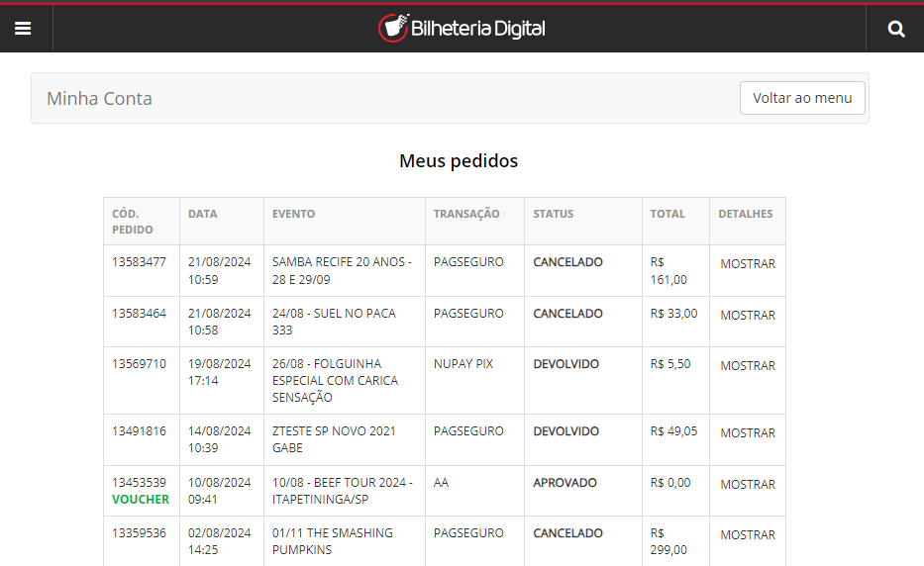Click PAGSEGURO for order 13583464

tap(468, 314)
